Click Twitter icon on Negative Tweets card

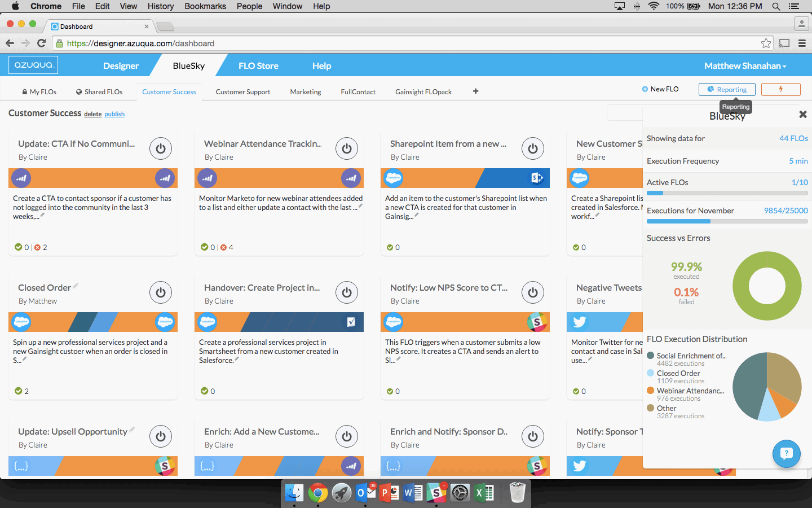(580, 322)
